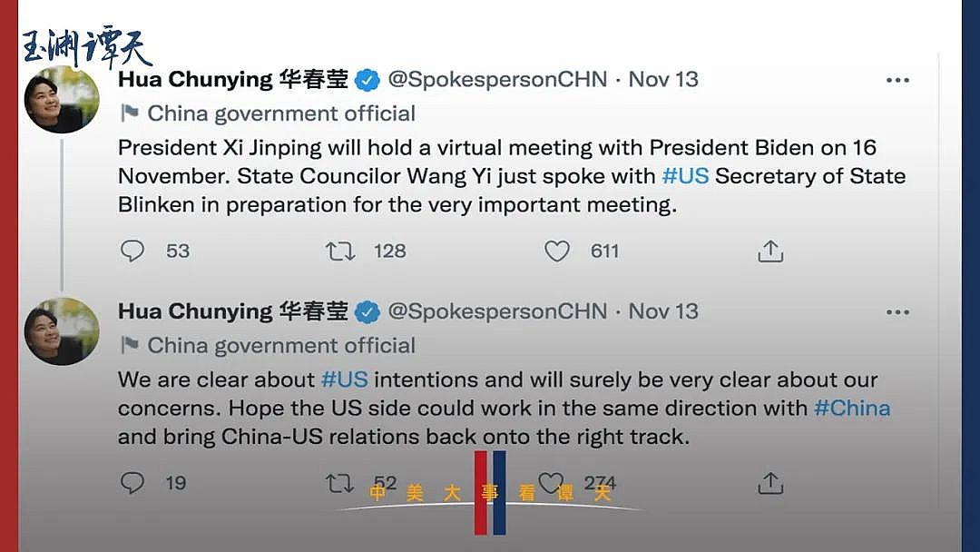Like the first tweet with 611 likes
Viewport: 980px width, 552px height.
coord(557,251)
